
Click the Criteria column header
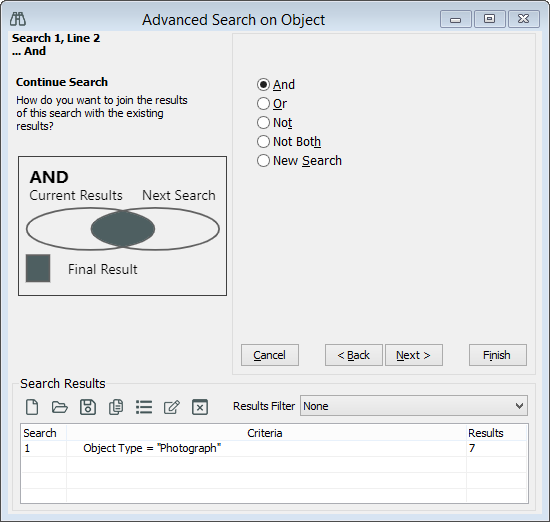point(266,433)
